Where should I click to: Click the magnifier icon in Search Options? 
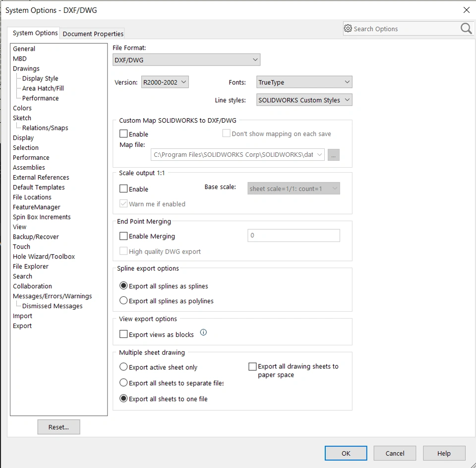point(466,29)
